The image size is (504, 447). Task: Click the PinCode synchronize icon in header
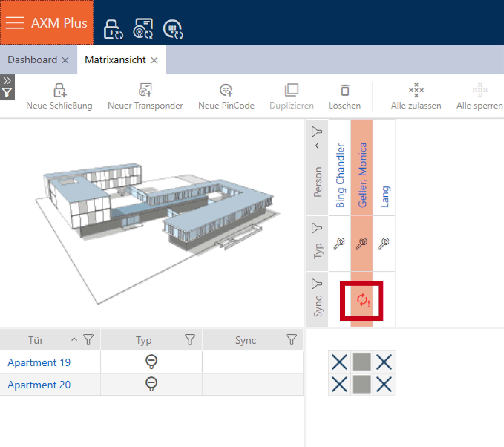tap(173, 29)
